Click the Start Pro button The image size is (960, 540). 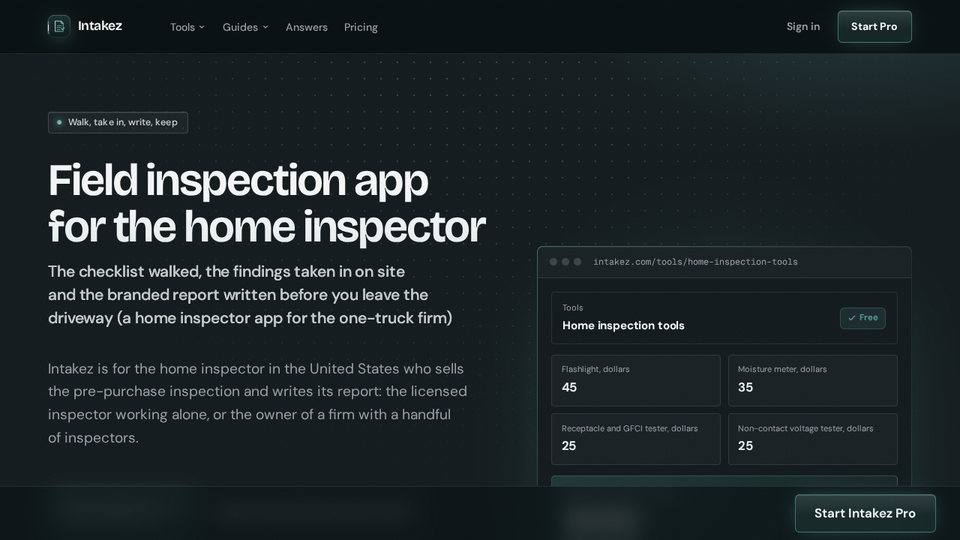pyautogui.click(x=874, y=26)
